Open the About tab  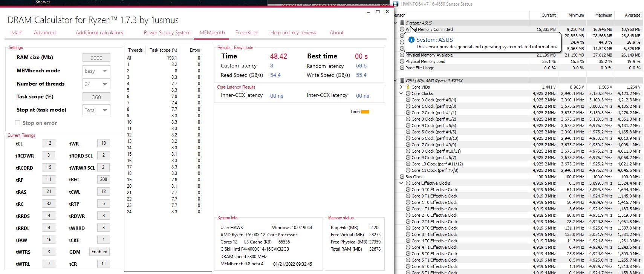click(x=337, y=32)
